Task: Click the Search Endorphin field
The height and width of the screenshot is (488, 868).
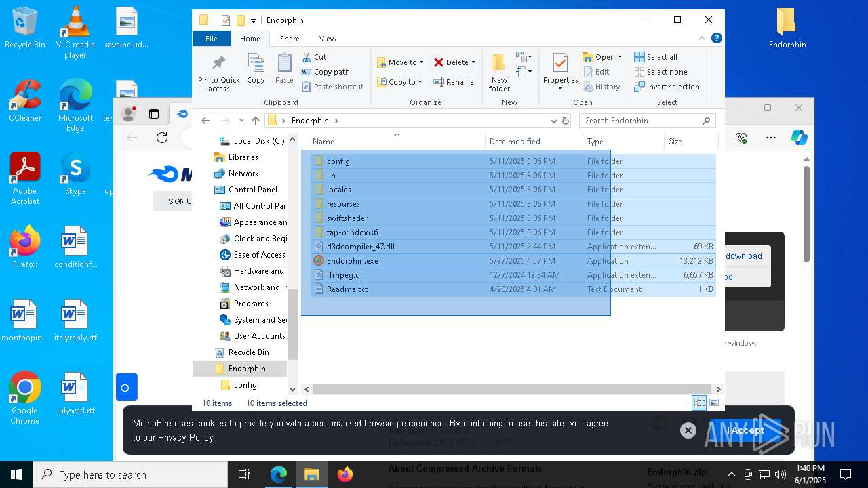Action: click(648, 121)
